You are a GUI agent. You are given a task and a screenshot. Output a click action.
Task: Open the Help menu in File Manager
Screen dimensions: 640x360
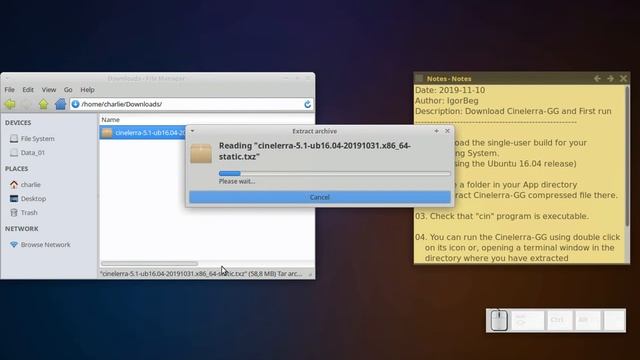[x=87, y=89]
